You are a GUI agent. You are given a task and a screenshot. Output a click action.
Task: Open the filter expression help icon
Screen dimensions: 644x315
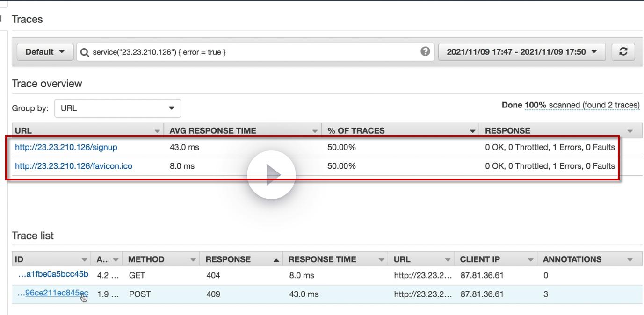pyautogui.click(x=425, y=51)
